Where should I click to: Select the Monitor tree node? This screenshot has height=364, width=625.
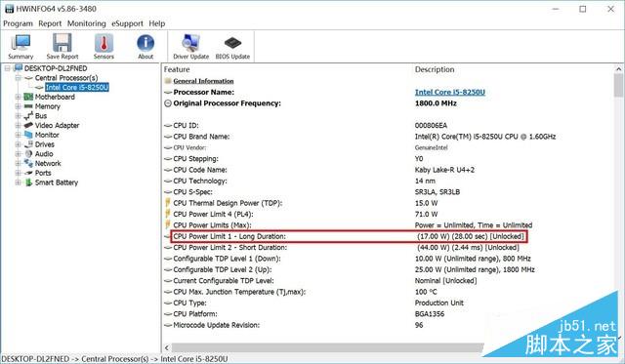[47, 135]
